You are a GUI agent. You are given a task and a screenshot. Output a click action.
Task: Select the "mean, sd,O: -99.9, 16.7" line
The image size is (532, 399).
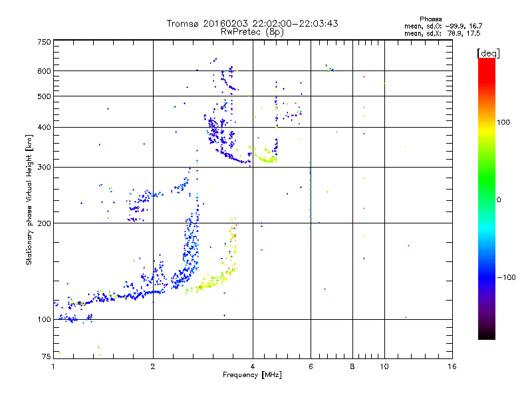point(443,27)
